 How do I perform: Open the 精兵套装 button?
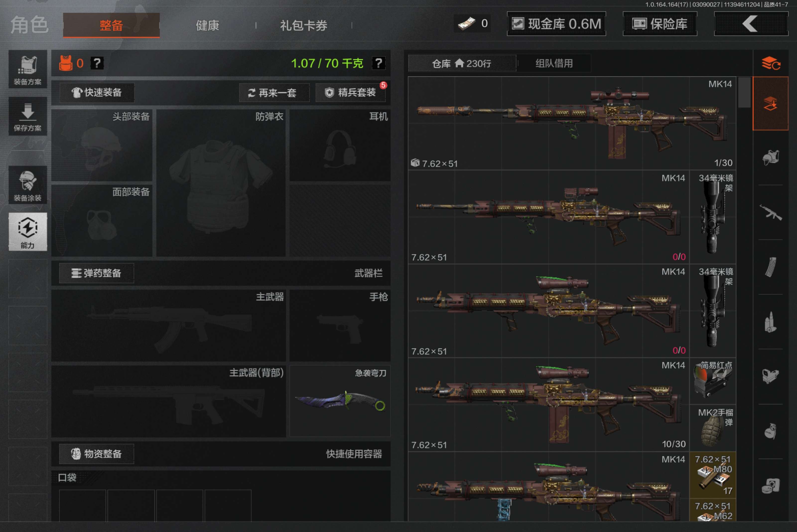click(x=350, y=92)
